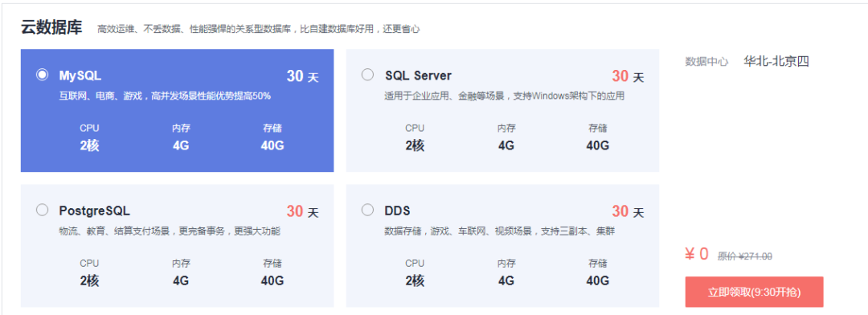Click the DDS card title

pyautogui.click(x=397, y=211)
